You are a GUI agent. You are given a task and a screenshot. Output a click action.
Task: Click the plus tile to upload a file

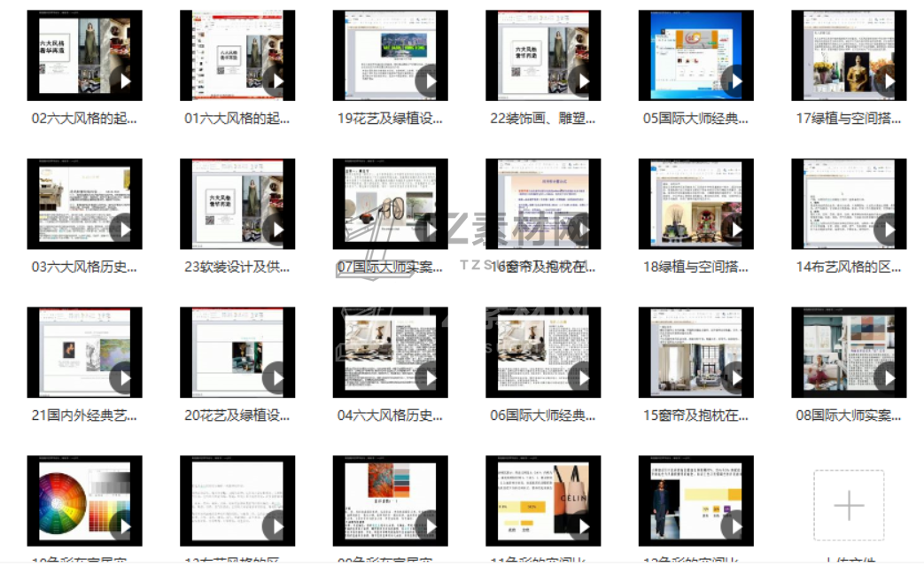[x=849, y=505]
